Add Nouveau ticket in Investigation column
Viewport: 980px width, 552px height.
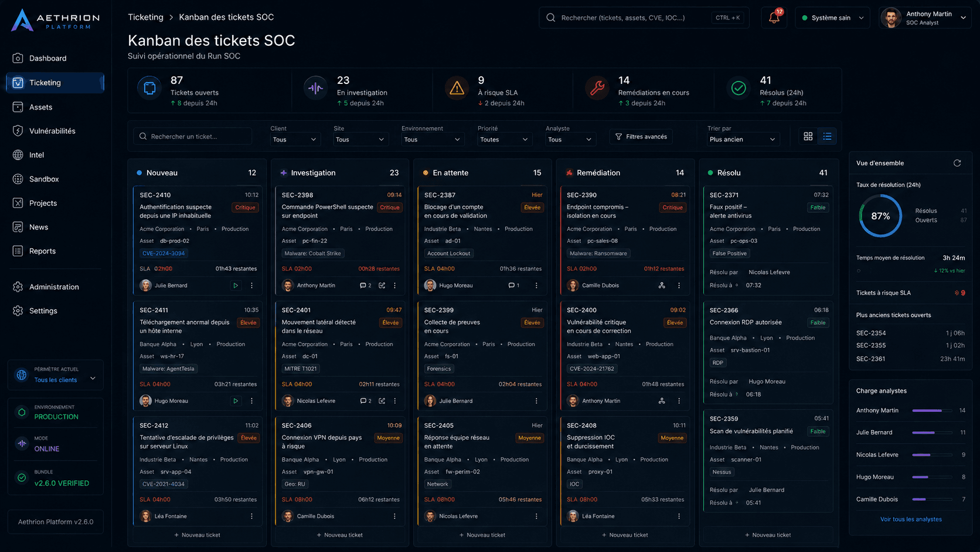pyautogui.click(x=340, y=535)
